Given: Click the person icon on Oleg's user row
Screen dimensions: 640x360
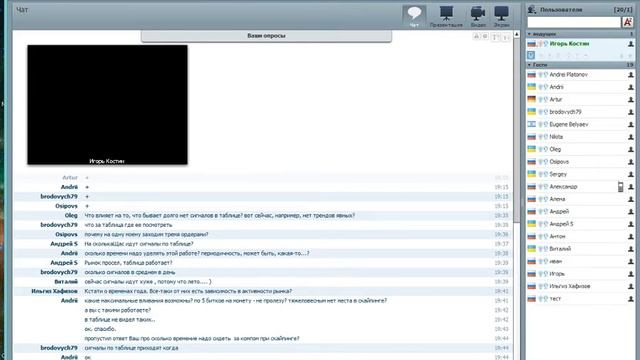Looking at the screenshot, I should tap(631, 149).
